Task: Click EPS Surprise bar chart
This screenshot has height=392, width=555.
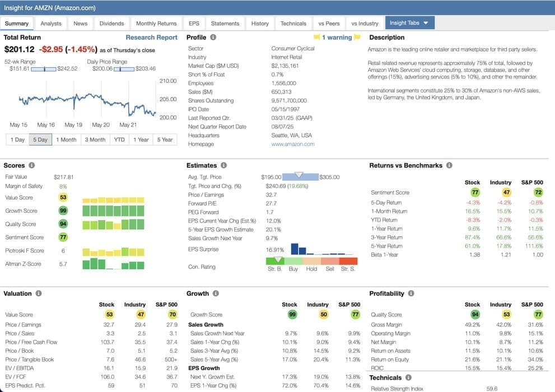Action: point(322,249)
